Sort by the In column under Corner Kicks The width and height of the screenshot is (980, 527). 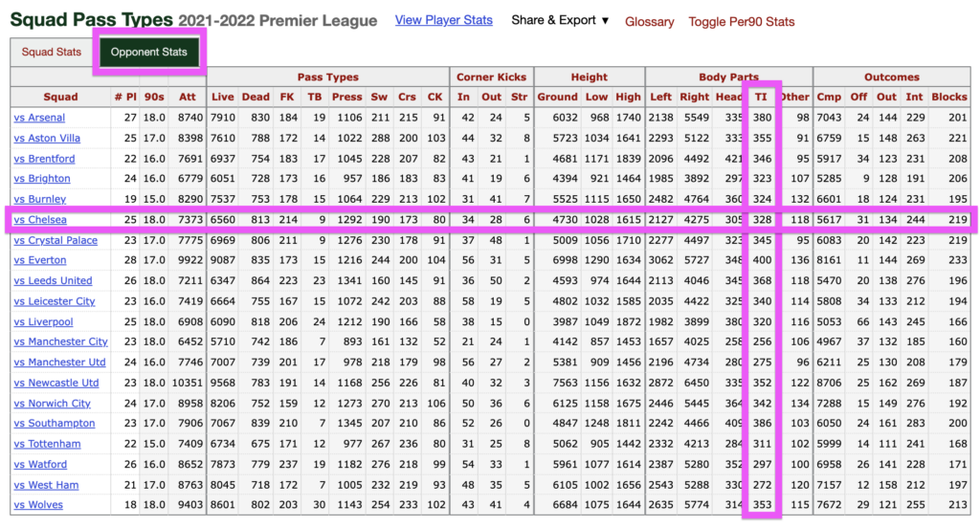[x=463, y=97]
